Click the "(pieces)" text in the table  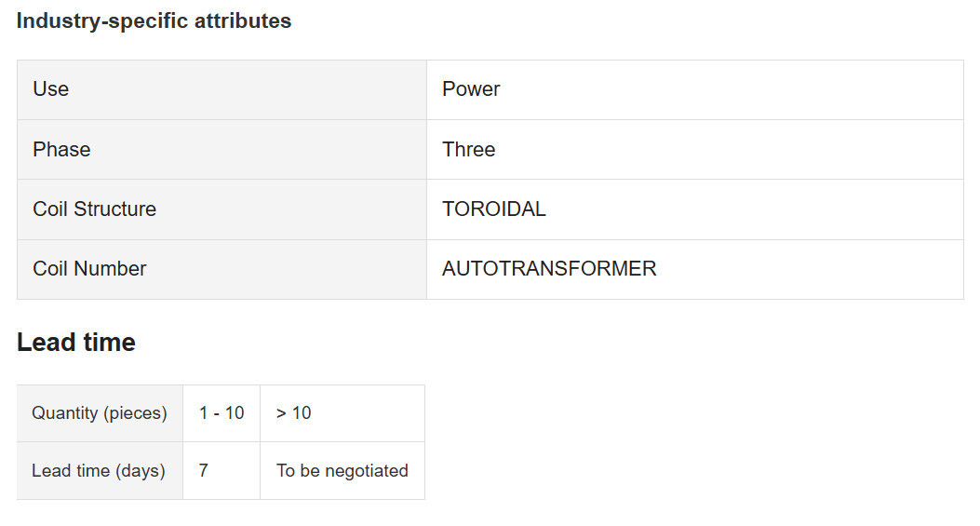[x=137, y=413]
